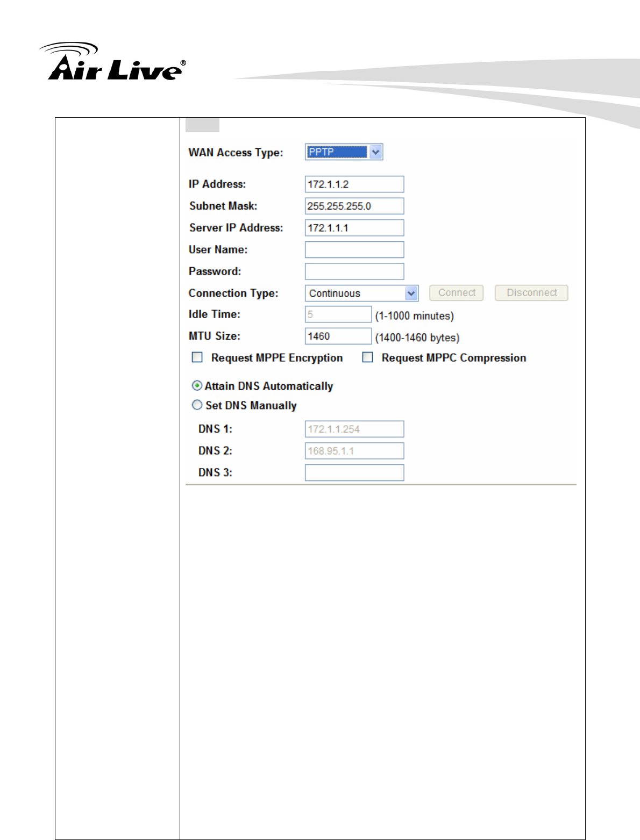Click the (1-1000 minutes) hint text
Viewport: 640px width, 840px height.
pyautogui.click(x=415, y=316)
